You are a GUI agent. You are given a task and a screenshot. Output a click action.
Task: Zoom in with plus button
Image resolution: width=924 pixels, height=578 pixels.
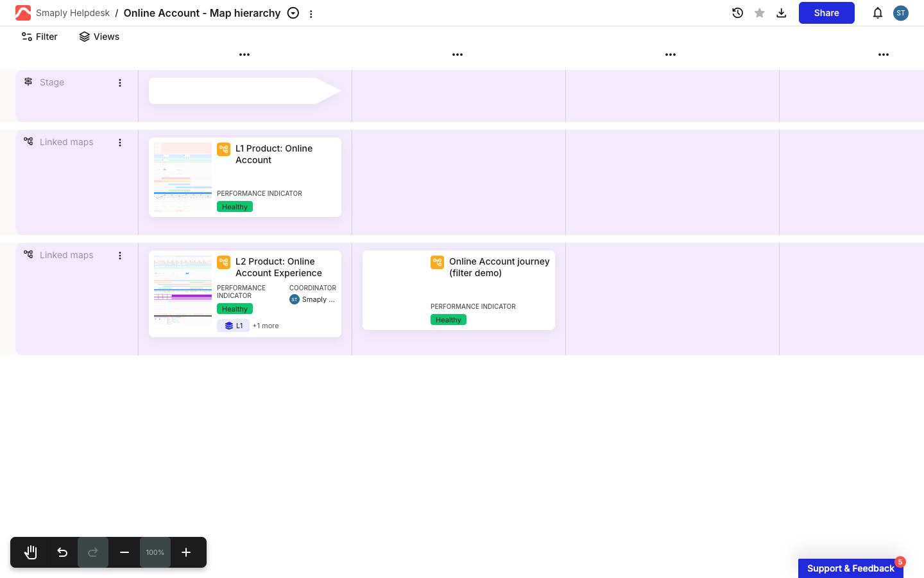point(186,552)
